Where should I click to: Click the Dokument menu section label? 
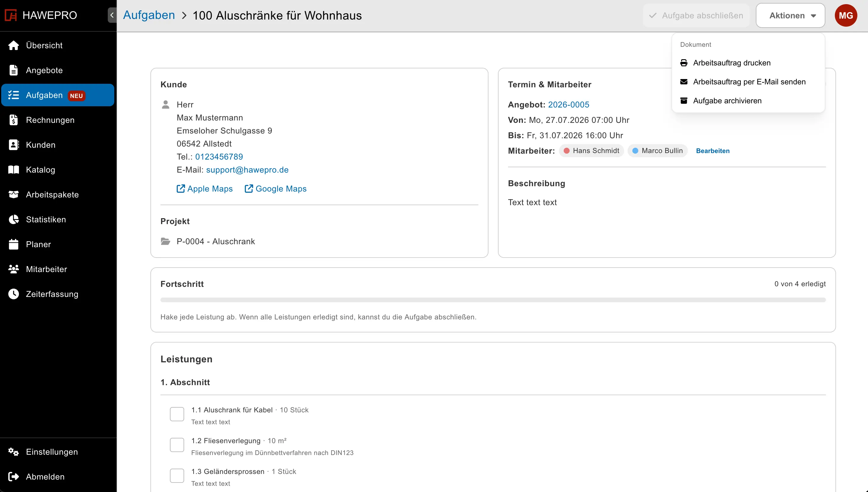pos(696,45)
